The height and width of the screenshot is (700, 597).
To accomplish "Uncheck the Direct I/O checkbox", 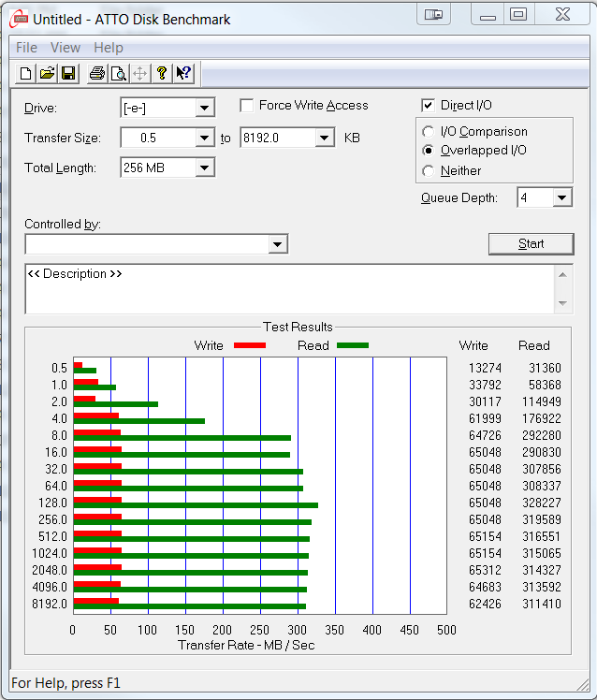I will [429, 106].
